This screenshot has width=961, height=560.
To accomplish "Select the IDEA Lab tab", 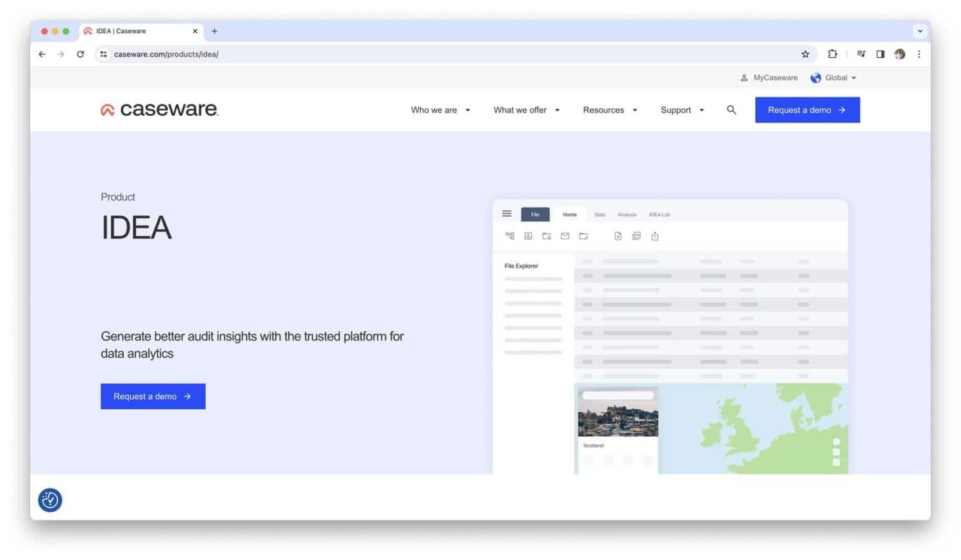I will [659, 214].
